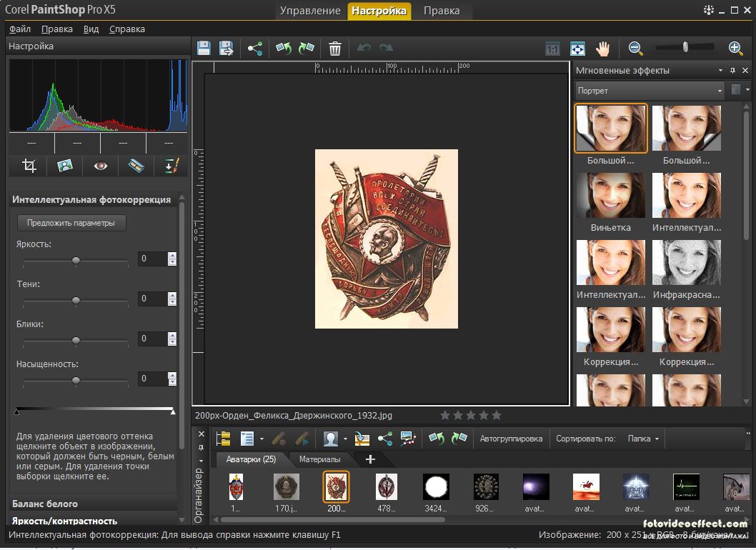Select thumbnail labeled 170.j...
Viewport: 756px width, 550px height.
pos(287,487)
